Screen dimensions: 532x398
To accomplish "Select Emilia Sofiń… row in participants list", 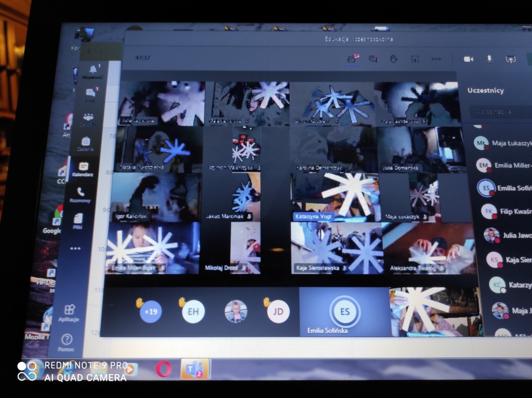I will (505, 188).
